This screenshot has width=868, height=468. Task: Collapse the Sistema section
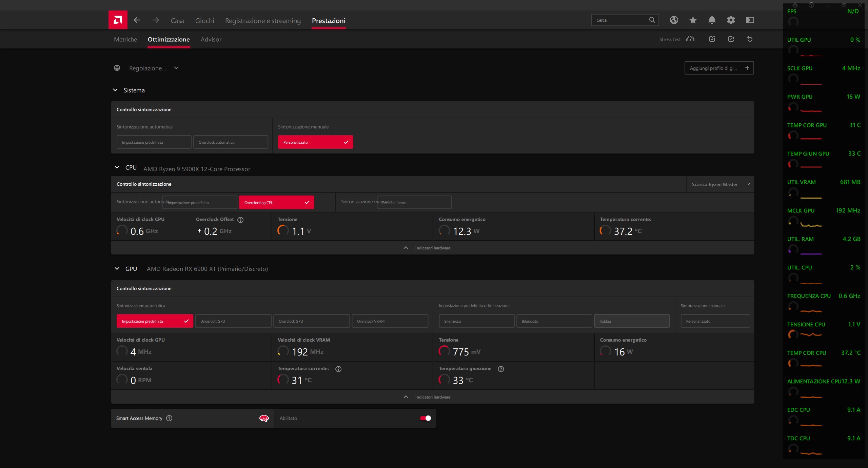[115, 90]
